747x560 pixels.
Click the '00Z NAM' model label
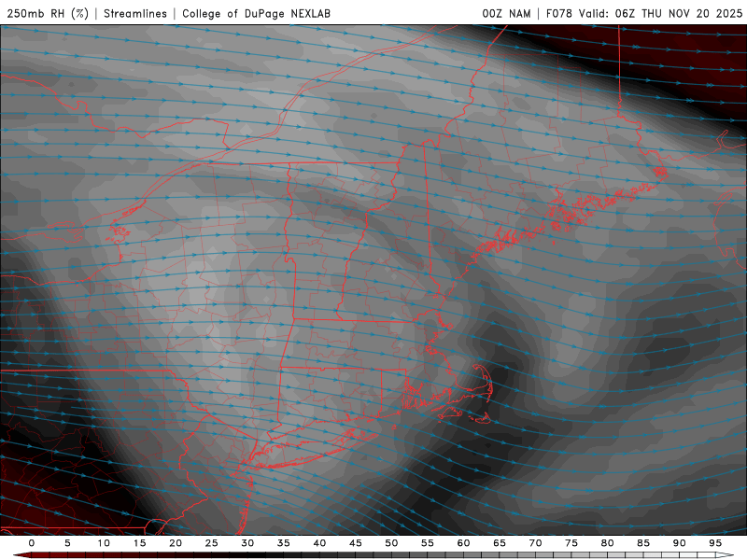pyautogui.click(x=506, y=13)
